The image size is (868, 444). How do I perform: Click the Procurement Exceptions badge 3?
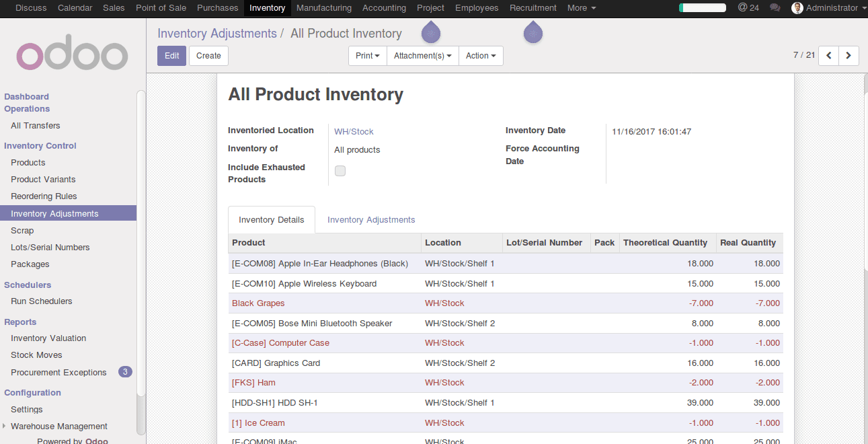click(125, 371)
